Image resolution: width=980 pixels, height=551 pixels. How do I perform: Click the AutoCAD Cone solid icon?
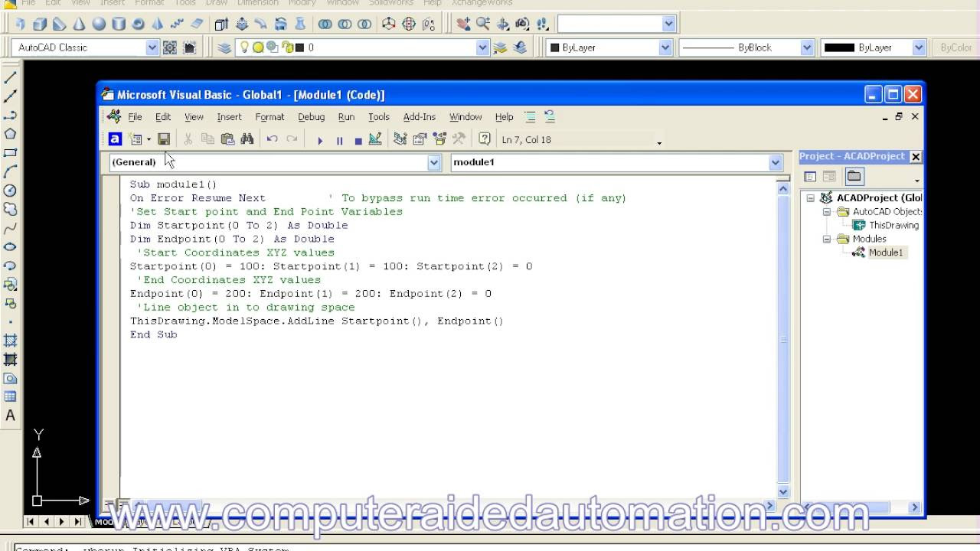(79, 24)
